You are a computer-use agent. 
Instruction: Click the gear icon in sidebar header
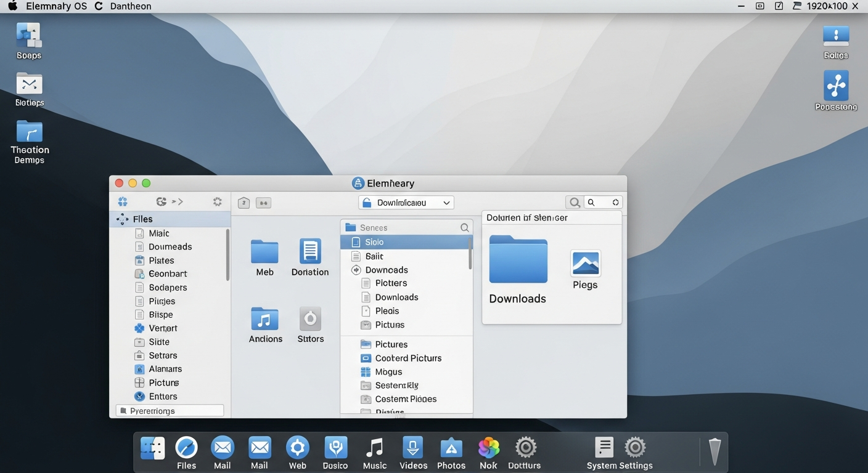pos(217,201)
